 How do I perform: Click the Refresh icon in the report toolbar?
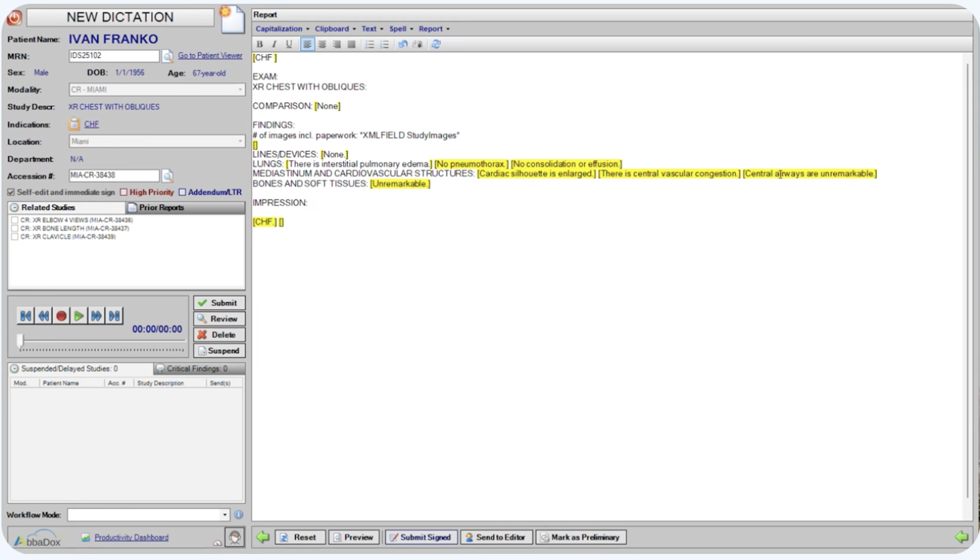(436, 44)
